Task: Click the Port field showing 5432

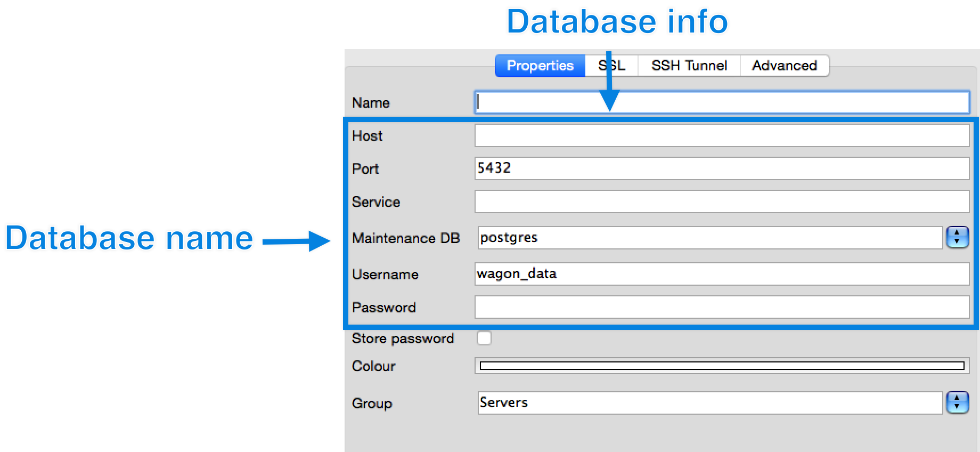Action: tap(721, 168)
